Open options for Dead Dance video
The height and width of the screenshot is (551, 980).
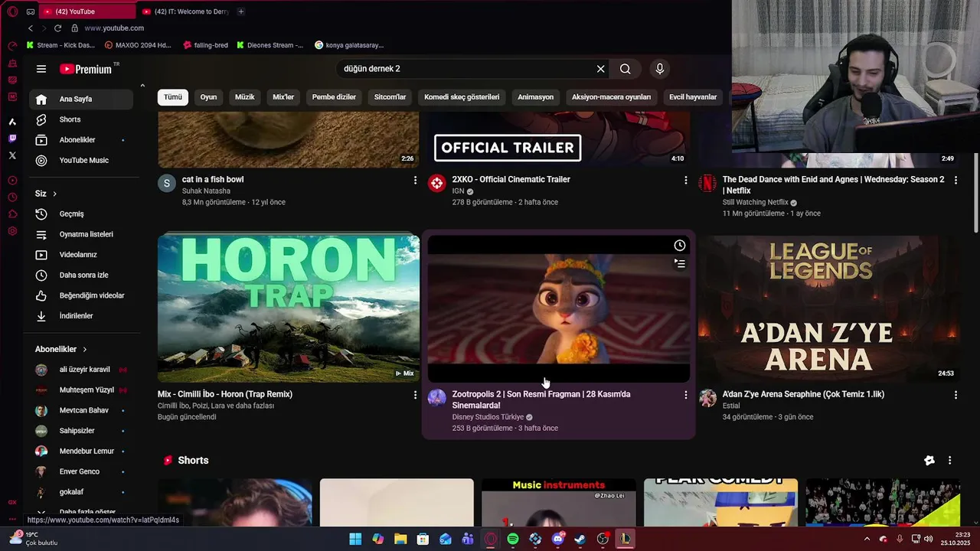(x=955, y=180)
